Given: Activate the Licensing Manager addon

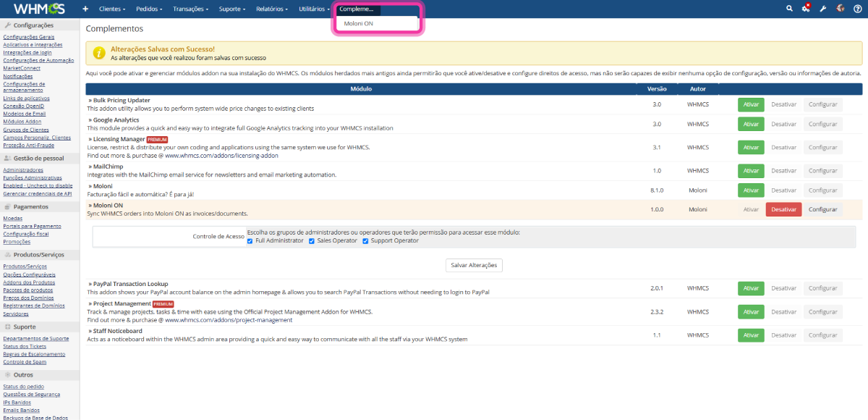Looking at the screenshot, I should pyautogui.click(x=751, y=147).
